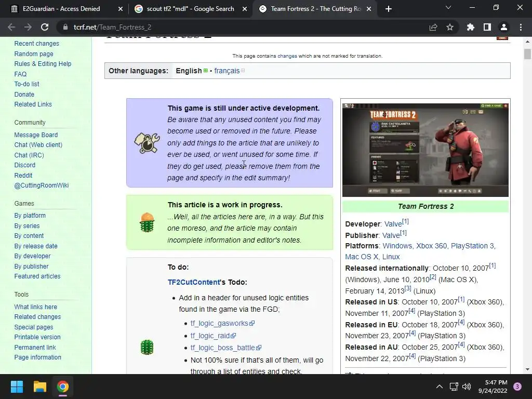The height and width of the screenshot is (399, 532).
Task: Open network status tray icon
Action: pos(454,387)
